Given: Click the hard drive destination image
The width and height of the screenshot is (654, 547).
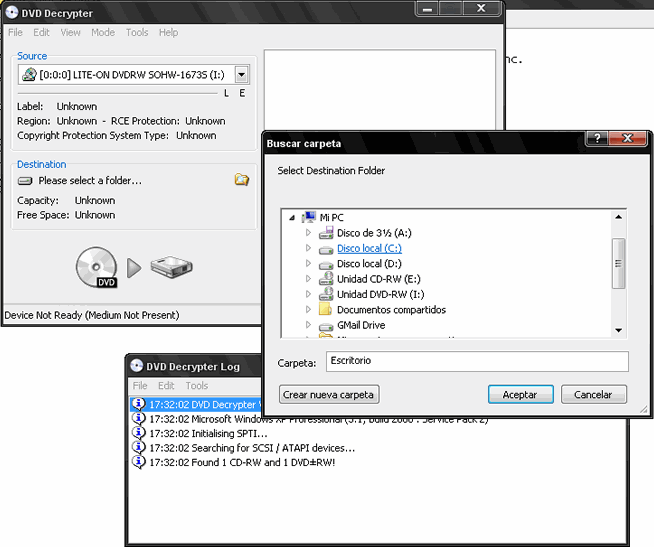Looking at the screenshot, I should [x=171, y=268].
